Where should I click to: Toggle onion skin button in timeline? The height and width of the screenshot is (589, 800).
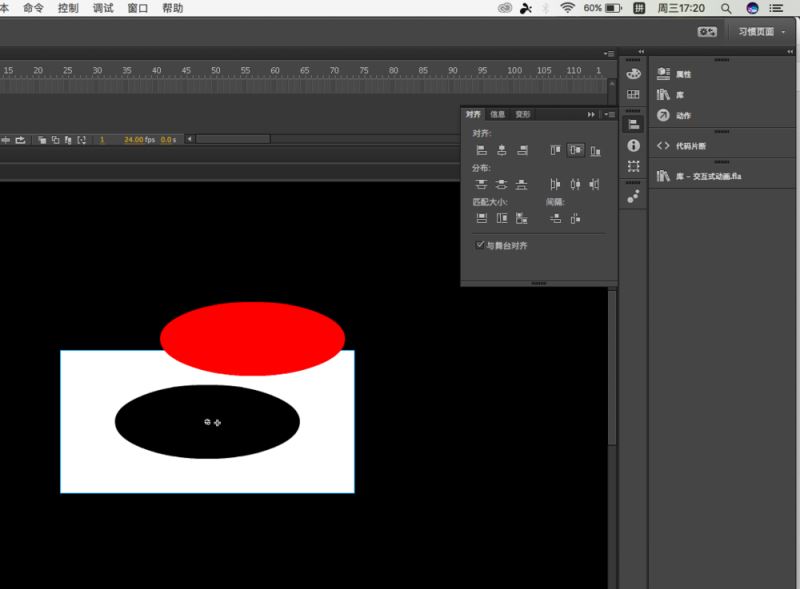coord(42,140)
